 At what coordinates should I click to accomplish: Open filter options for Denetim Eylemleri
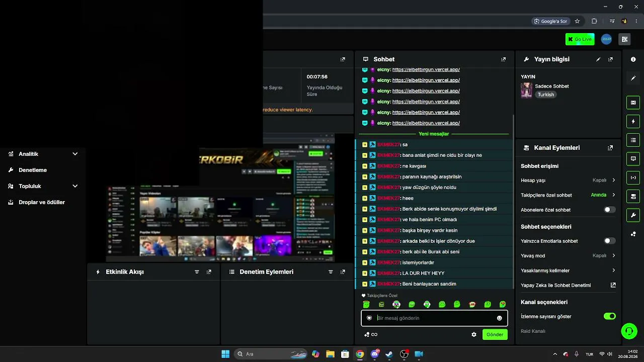point(331,272)
